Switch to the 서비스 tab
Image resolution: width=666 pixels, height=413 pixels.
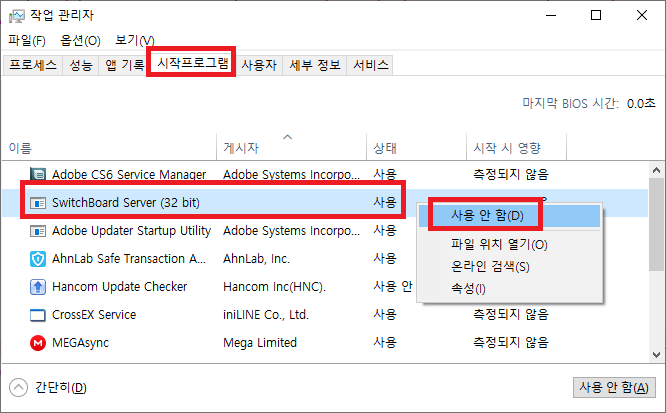[371, 65]
